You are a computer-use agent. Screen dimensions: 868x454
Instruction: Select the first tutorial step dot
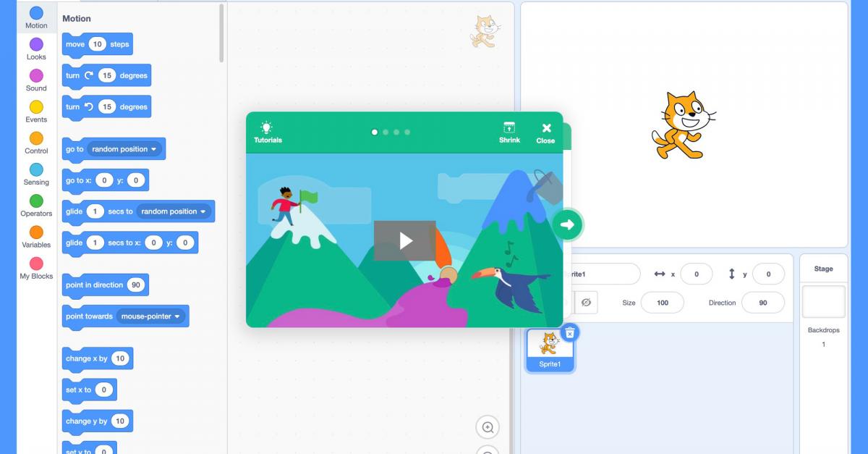(375, 133)
